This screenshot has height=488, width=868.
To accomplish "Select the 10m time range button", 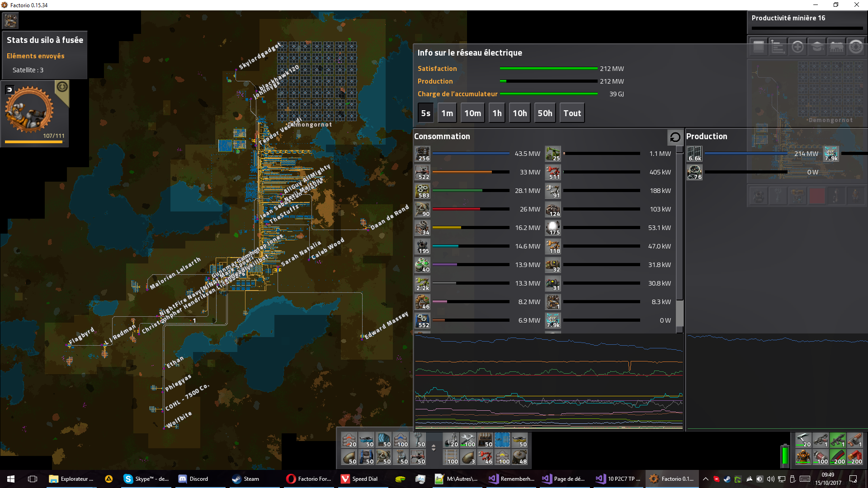I will tap(472, 113).
